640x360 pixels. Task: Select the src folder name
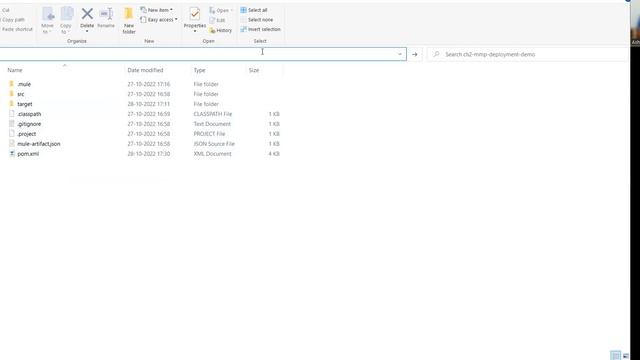point(21,94)
